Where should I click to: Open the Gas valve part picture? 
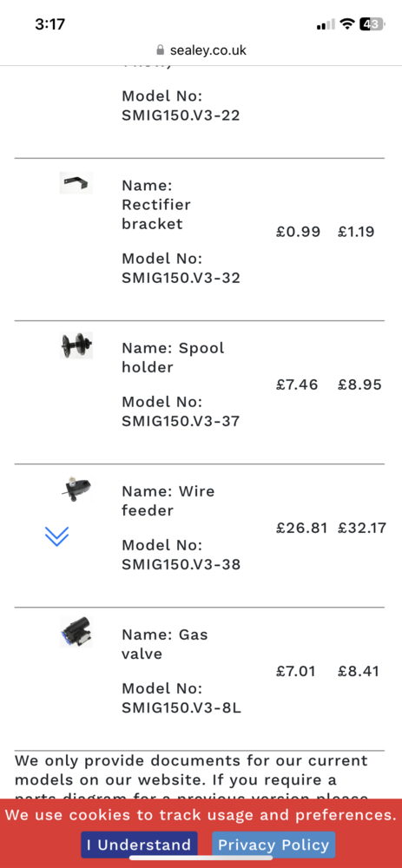click(x=76, y=633)
